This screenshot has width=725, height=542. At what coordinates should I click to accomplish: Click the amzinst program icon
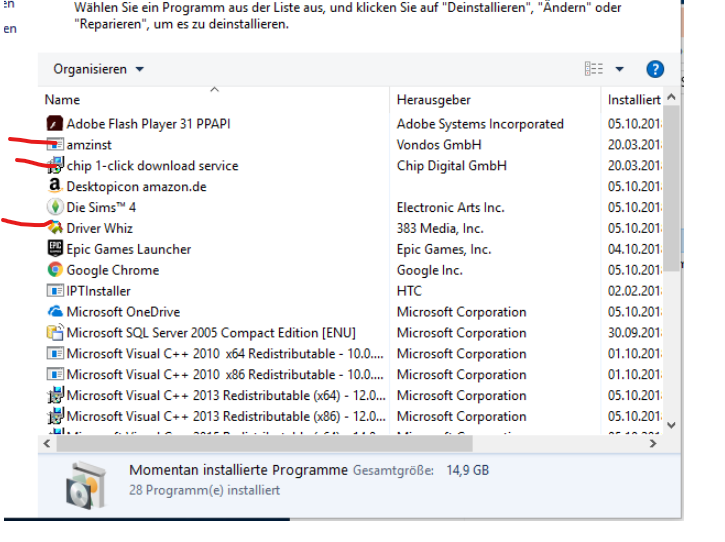(55, 145)
